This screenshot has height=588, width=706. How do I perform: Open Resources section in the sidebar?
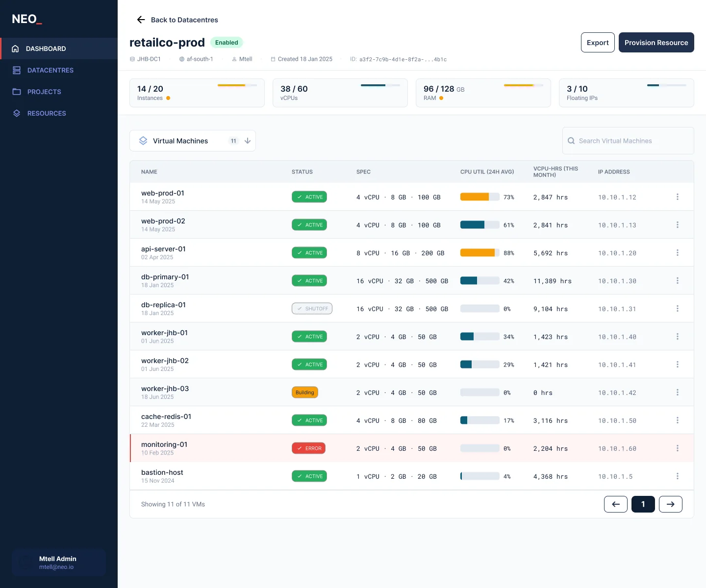pos(59,113)
